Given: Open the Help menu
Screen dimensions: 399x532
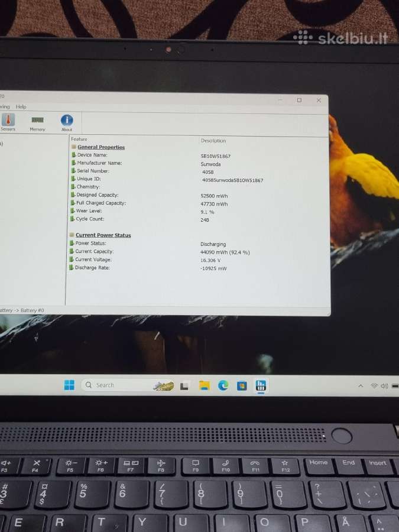Looking at the screenshot, I should [21, 106].
